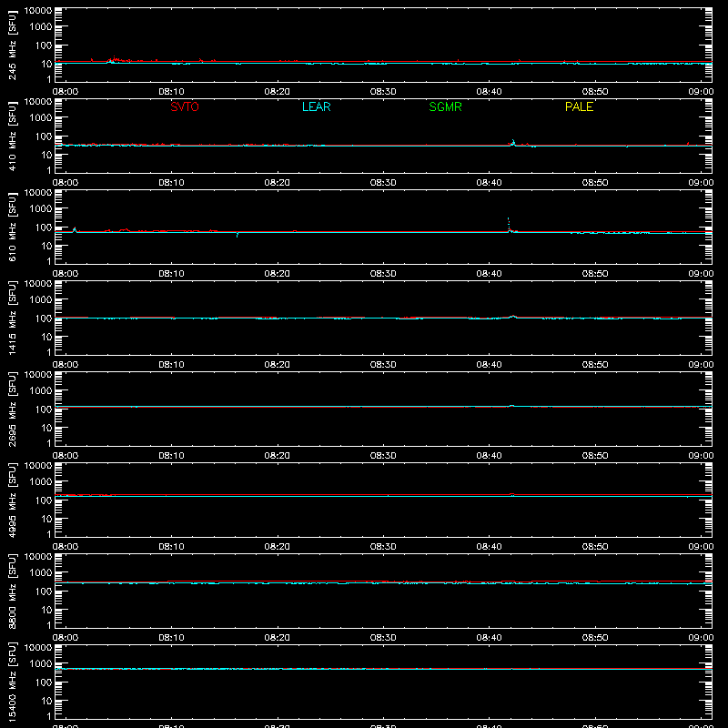
Task: Click the "8800 MHz [SFU]" axis title
Action: coord(12,591)
